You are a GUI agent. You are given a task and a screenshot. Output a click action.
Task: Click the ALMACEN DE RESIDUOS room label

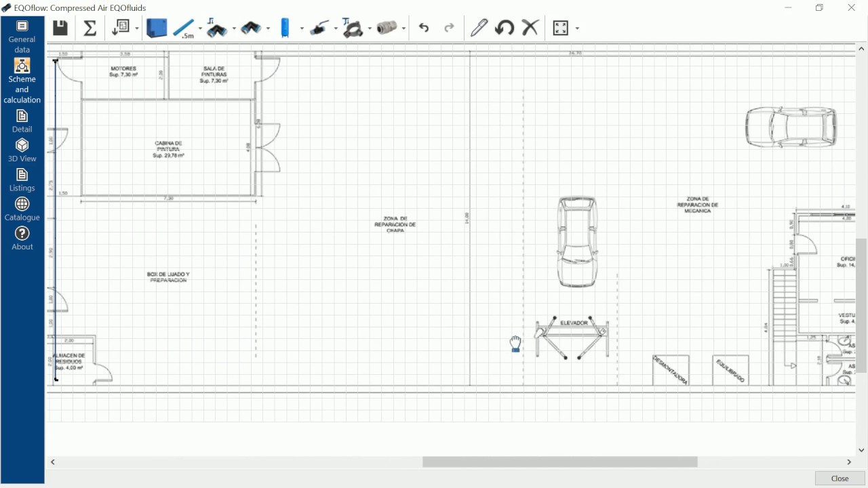click(69, 361)
